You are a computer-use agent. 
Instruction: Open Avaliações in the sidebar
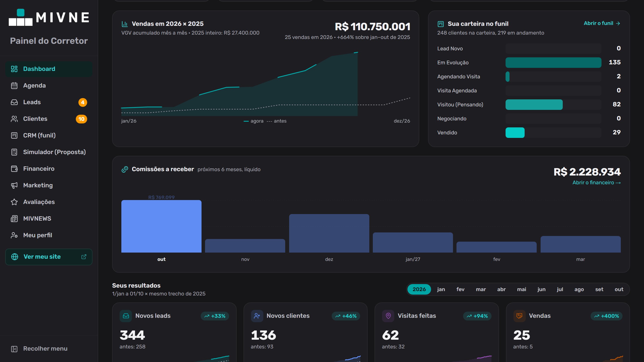(49, 202)
